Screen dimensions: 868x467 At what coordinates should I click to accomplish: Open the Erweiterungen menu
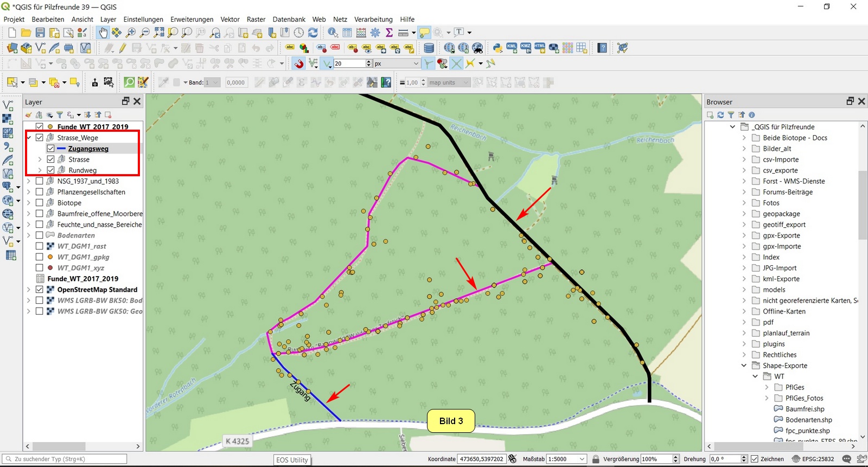coord(192,19)
